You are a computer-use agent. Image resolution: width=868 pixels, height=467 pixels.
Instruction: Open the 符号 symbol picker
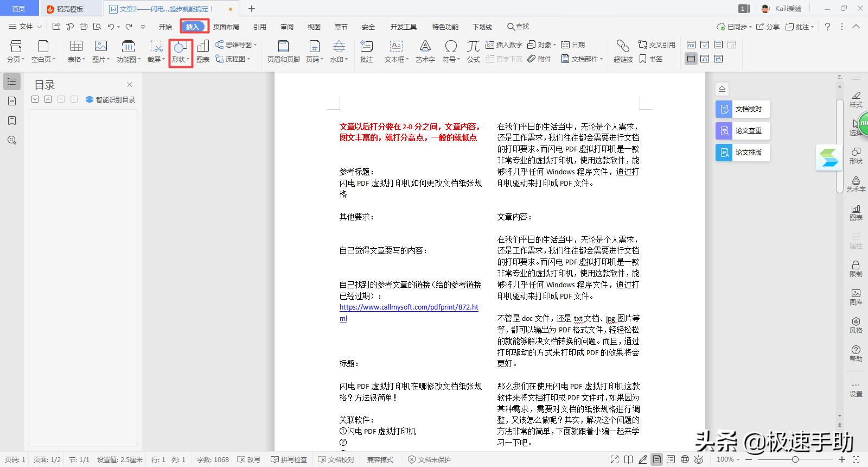451,52
